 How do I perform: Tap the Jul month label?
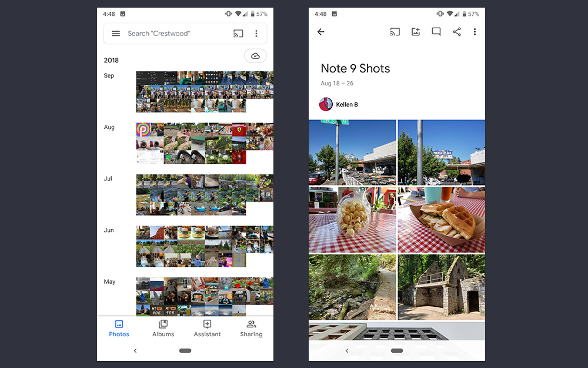click(x=108, y=179)
